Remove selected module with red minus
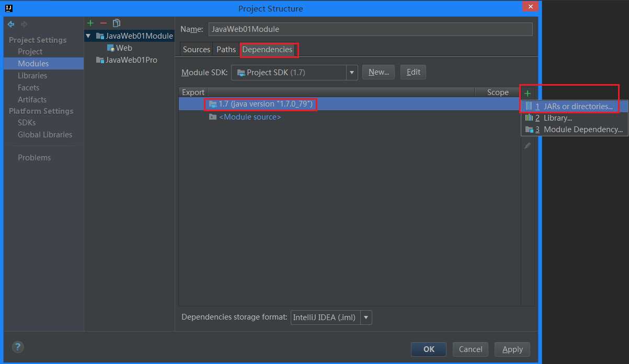 tap(104, 23)
